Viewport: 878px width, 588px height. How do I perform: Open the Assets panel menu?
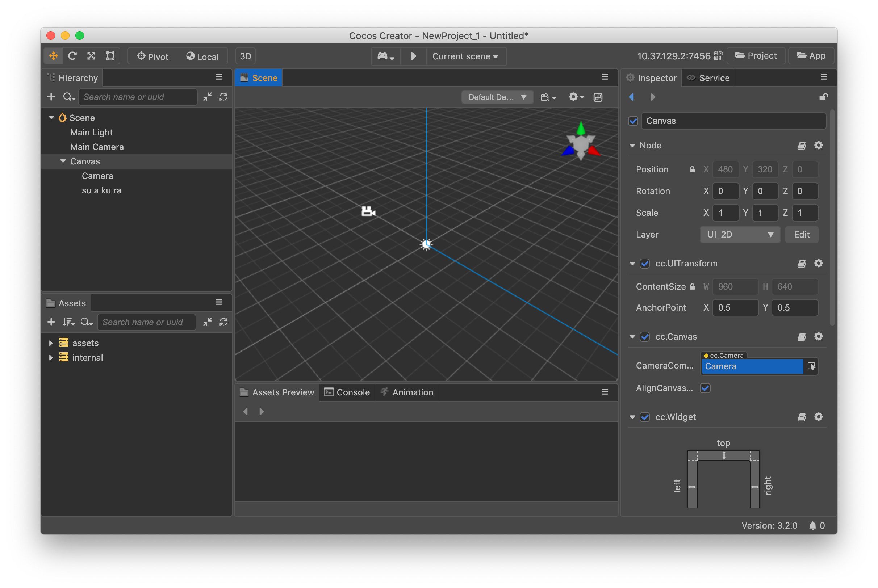point(219,302)
